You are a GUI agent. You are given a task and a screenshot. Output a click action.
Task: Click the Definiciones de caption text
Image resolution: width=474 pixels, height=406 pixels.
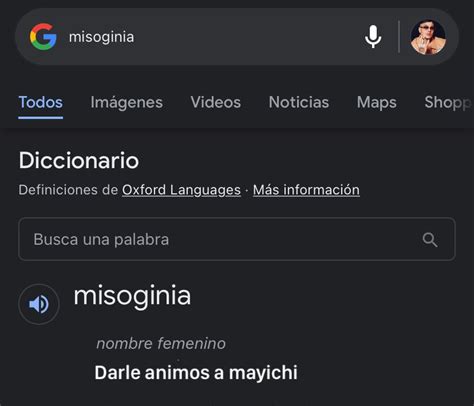68,190
